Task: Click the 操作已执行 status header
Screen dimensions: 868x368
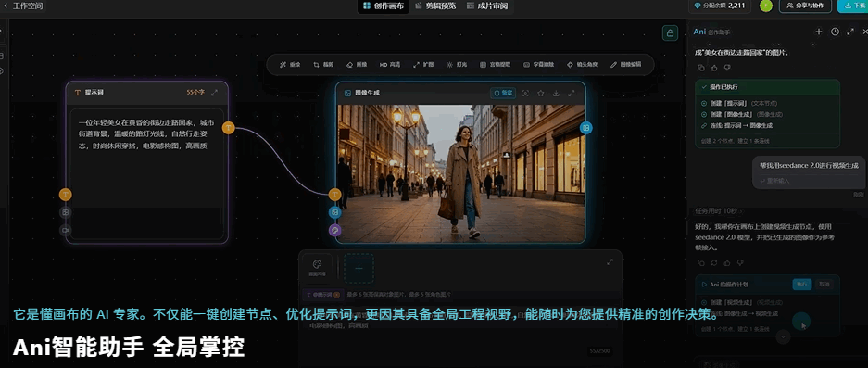Action: click(x=767, y=87)
